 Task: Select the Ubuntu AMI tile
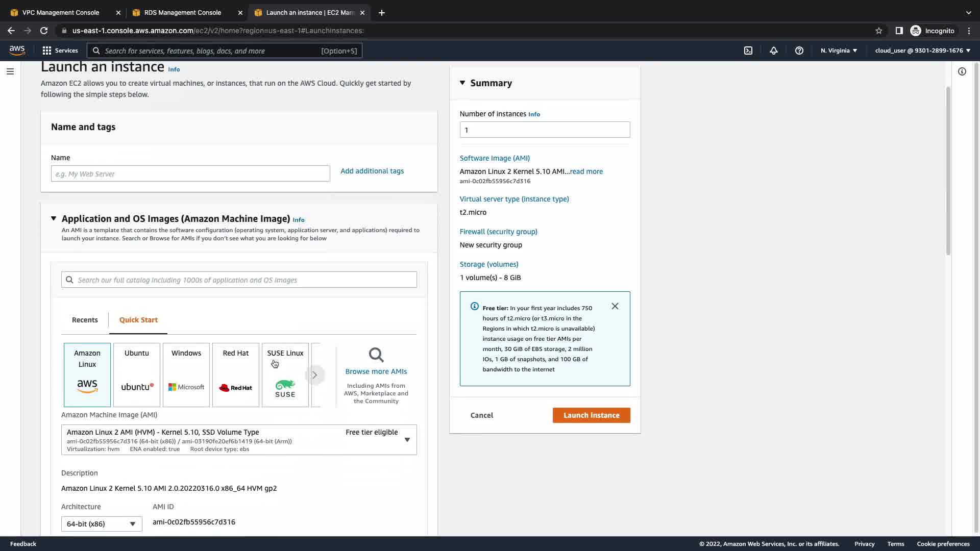pos(137,374)
